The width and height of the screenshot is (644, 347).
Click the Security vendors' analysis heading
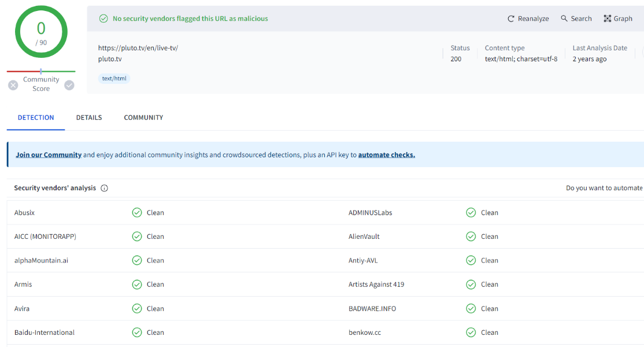(x=55, y=187)
